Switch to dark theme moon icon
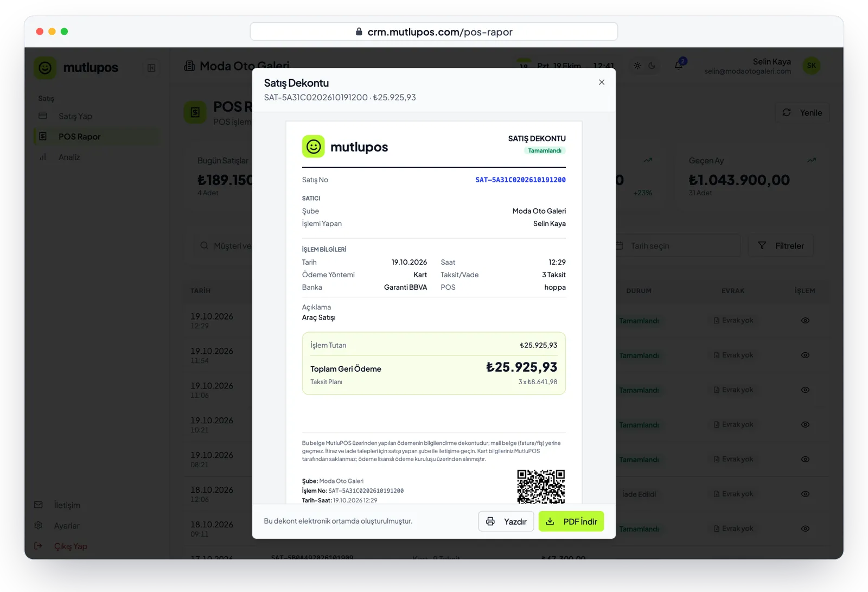This screenshot has height=592, width=868. (x=652, y=66)
